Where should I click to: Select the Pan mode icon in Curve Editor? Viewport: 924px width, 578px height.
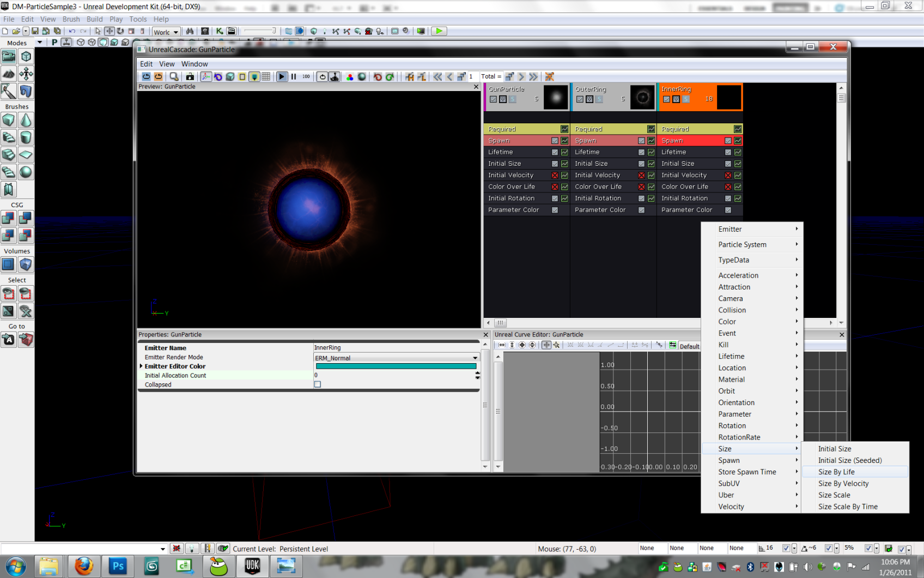546,345
